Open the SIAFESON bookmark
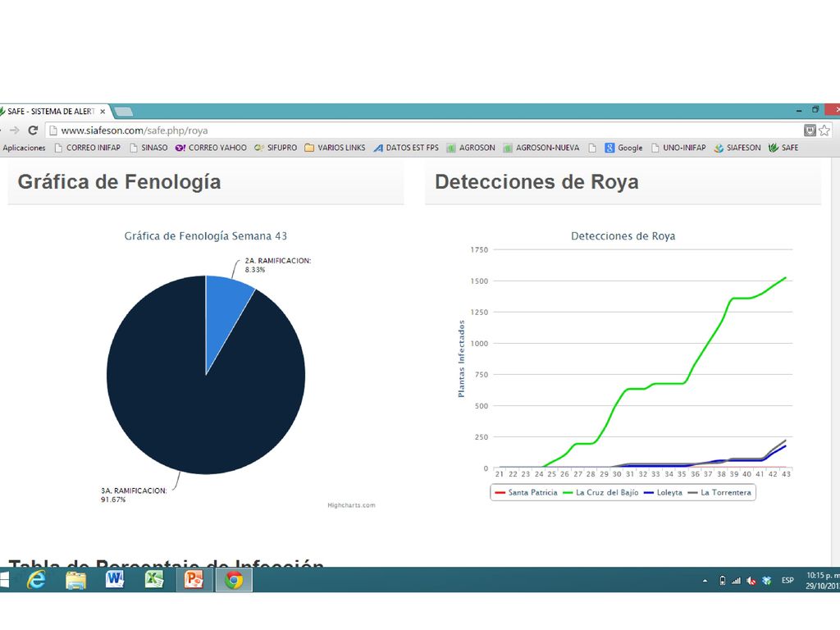Screen dimensions: 840x630 [737, 148]
